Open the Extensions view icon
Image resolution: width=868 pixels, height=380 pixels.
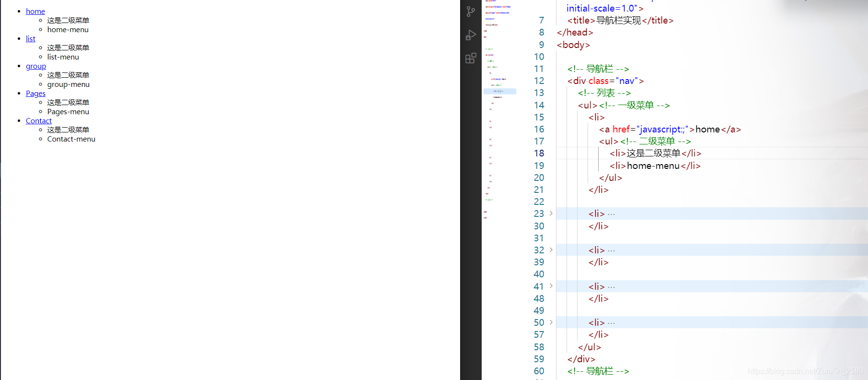pos(471,58)
